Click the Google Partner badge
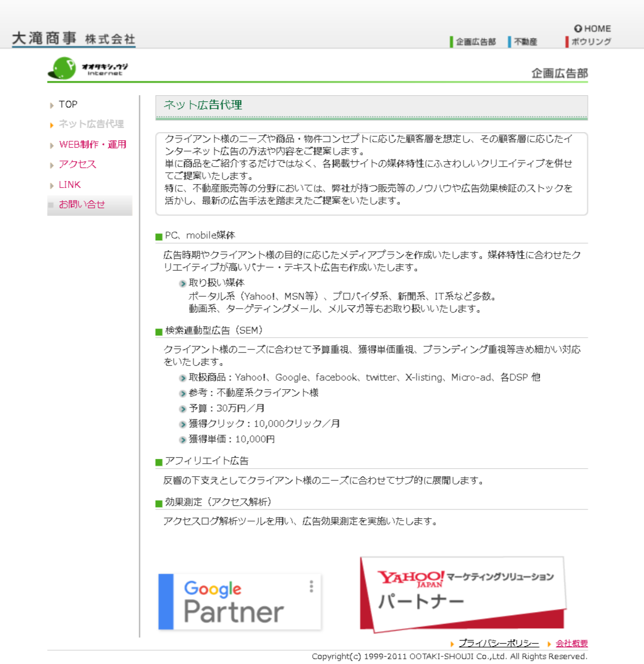Image resolution: width=644 pixels, height=664 pixels. coord(240,602)
